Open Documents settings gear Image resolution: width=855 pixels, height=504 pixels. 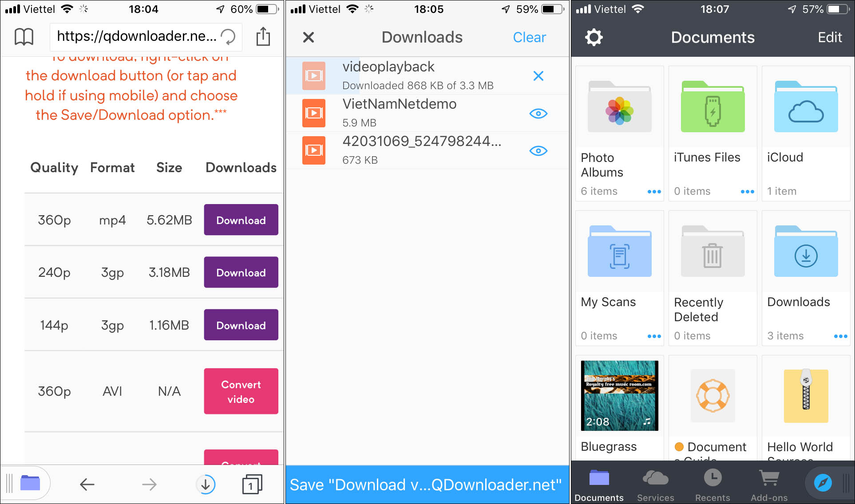pos(594,37)
